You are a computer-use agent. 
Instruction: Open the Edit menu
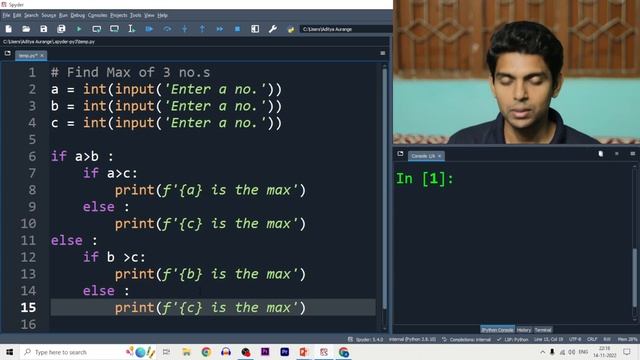pos(17,16)
